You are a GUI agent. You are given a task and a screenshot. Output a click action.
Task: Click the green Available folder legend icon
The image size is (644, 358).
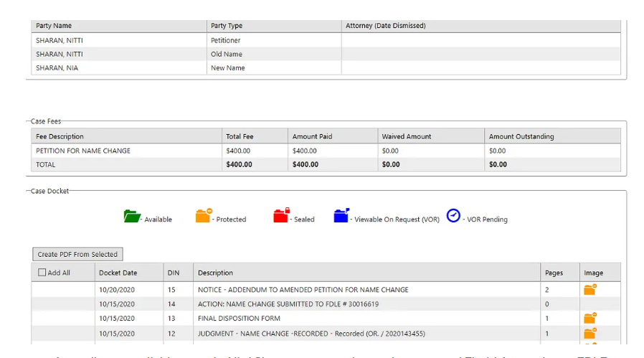132,216
